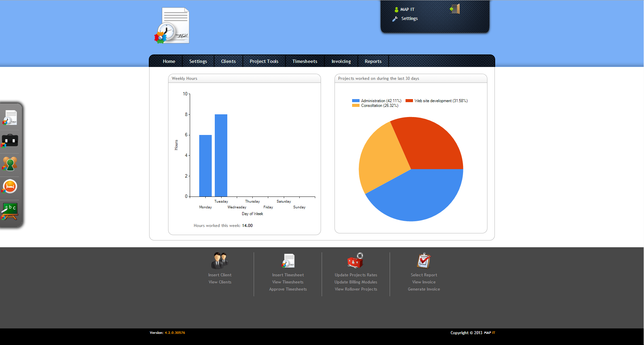Click the Monday bar in Weekly Hours chart

pyautogui.click(x=205, y=166)
